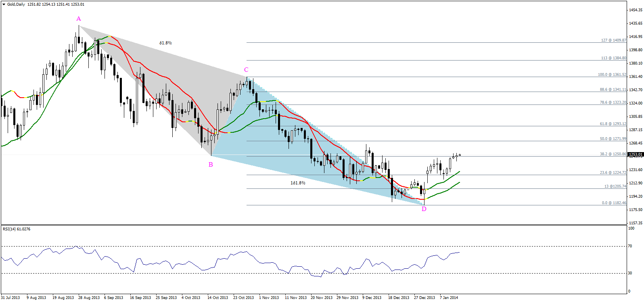Screen dimensions: 644x301
Task: Click date label 20 Nov 2013
Action: pos(322,298)
